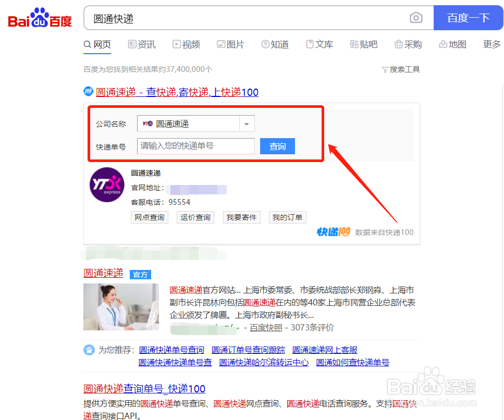504x420 pixels.
Task: Click the purple YTO express logo
Action: click(107, 185)
